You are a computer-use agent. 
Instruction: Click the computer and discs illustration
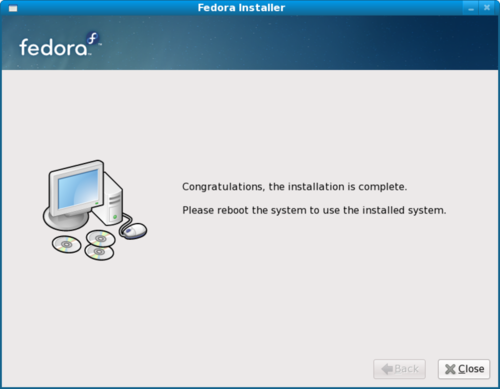click(95, 210)
